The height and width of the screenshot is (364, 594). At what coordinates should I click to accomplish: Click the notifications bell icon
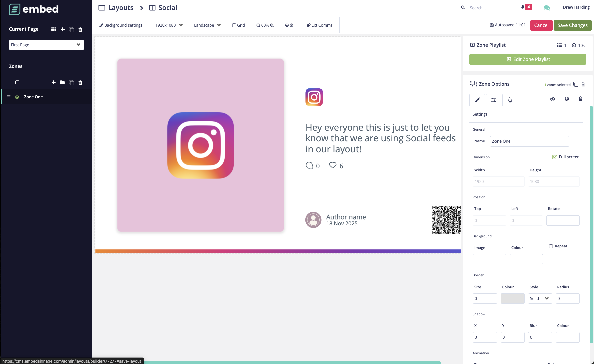(x=523, y=7)
